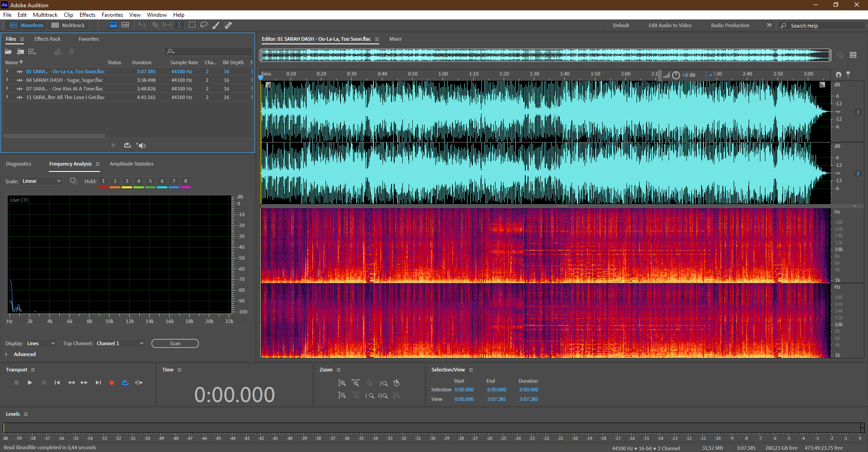Click the transport Play button
This screenshot has width=868, height=452.
pyautogui.click(x=30, y=383)
